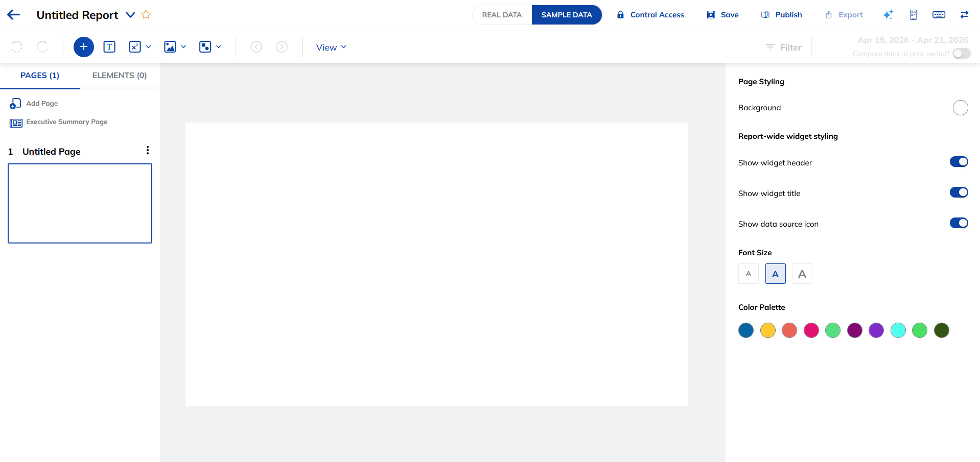Choose the cyan palette color

pos(898,330)
